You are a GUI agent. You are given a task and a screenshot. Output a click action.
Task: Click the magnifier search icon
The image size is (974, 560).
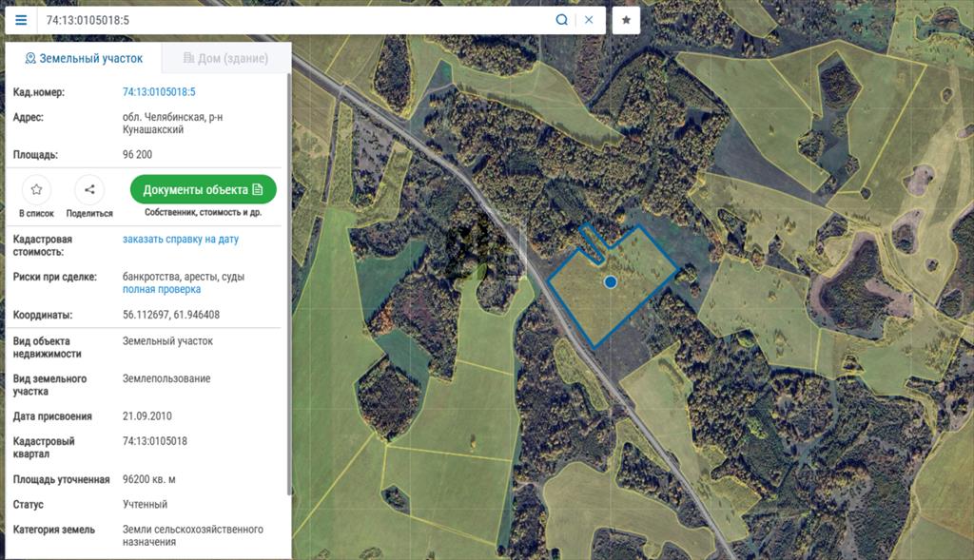[x=562, y=20]
